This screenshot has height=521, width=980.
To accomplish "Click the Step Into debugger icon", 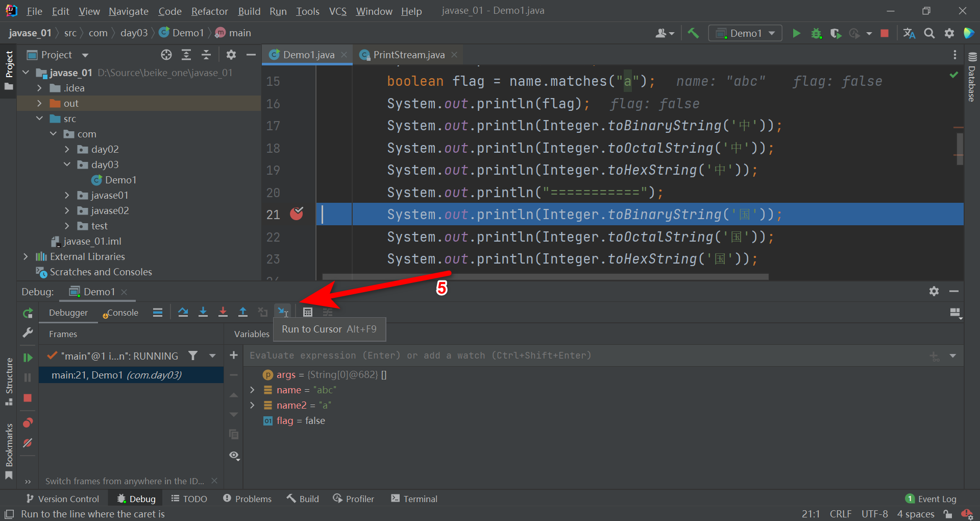I will [203, 312].
